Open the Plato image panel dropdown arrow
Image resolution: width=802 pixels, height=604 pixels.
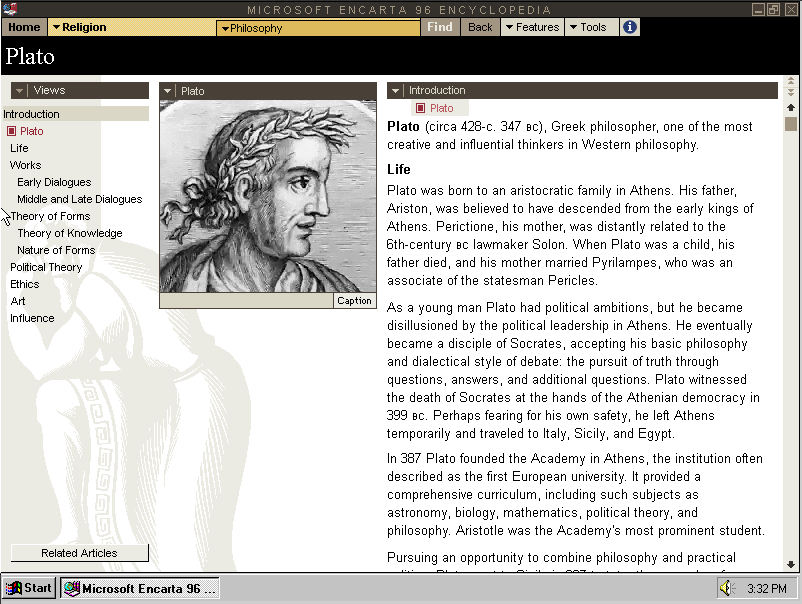pos(168,91)
